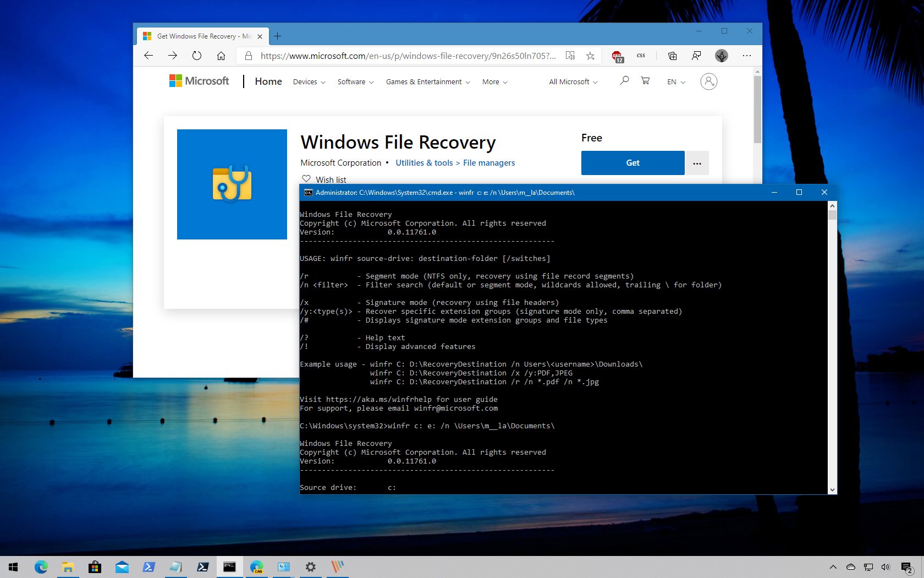Open Edge Collections
924x578 pixels.
[672, 56]
